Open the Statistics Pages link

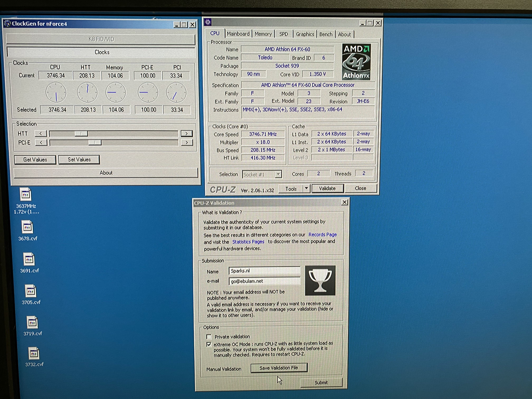(x=248, y=242)
